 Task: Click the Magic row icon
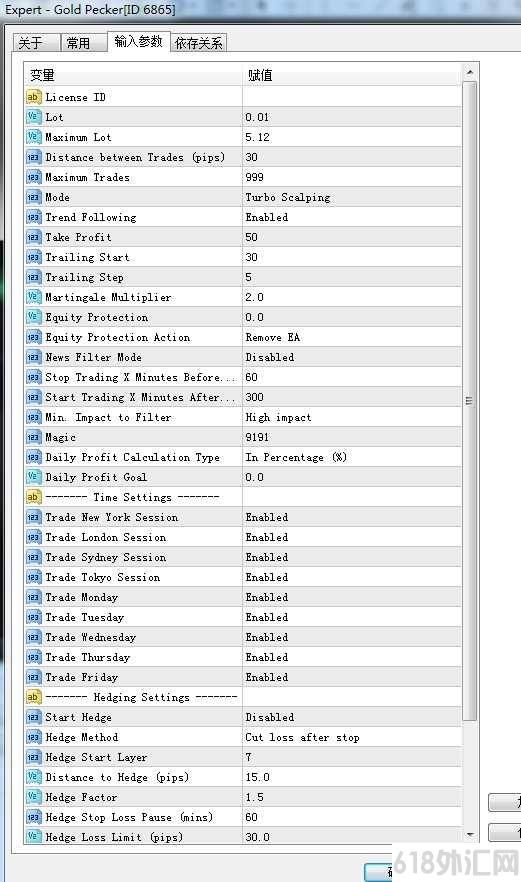point(33,437)
